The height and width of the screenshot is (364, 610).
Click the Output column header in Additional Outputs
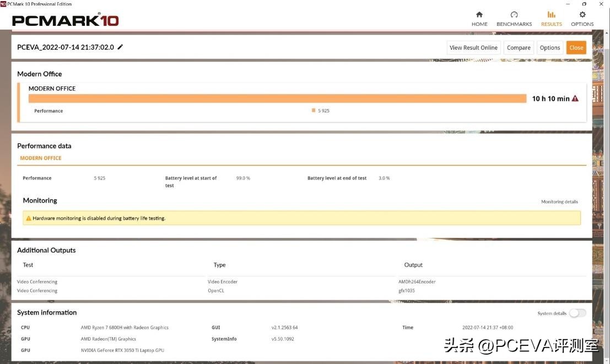(x=413, y=265)
